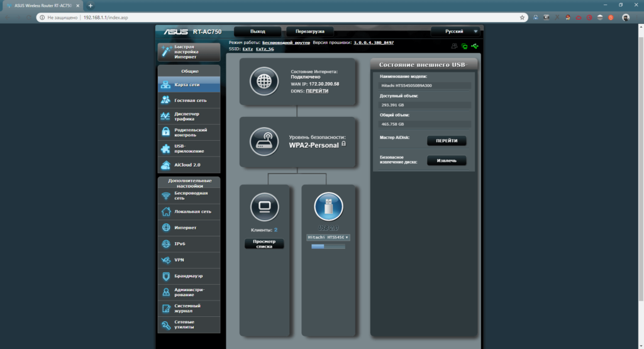Click Извлечь to safely remove disk
This screenshot has width=644, height=349.
[x=447, y=160]
